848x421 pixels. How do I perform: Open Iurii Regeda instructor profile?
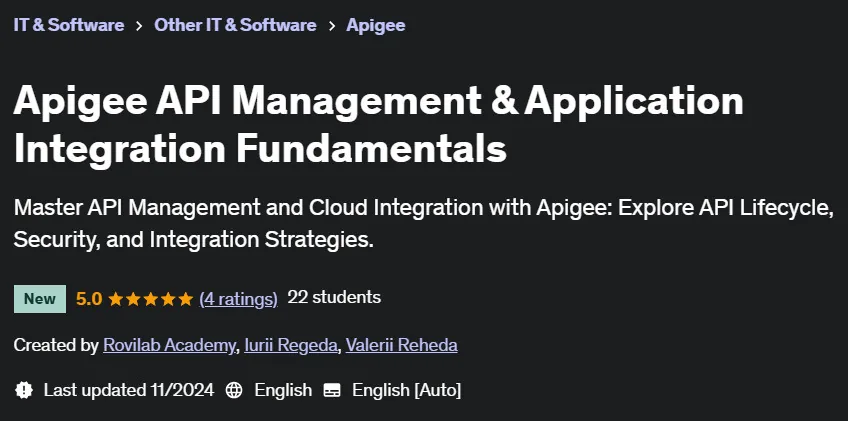[x=291, y=345]
